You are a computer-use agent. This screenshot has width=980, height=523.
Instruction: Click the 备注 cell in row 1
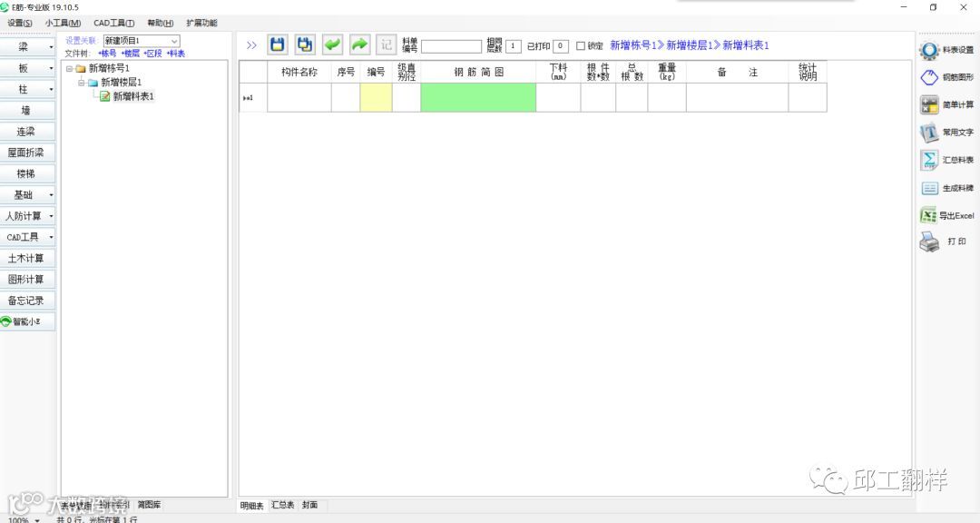[738, 97]
